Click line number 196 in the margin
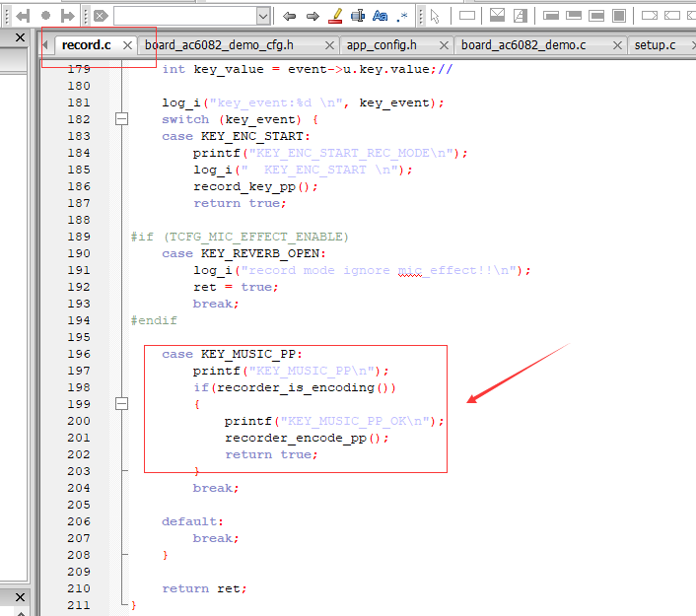The width and height of the screenshot is (696, 616). click(79, 354)
